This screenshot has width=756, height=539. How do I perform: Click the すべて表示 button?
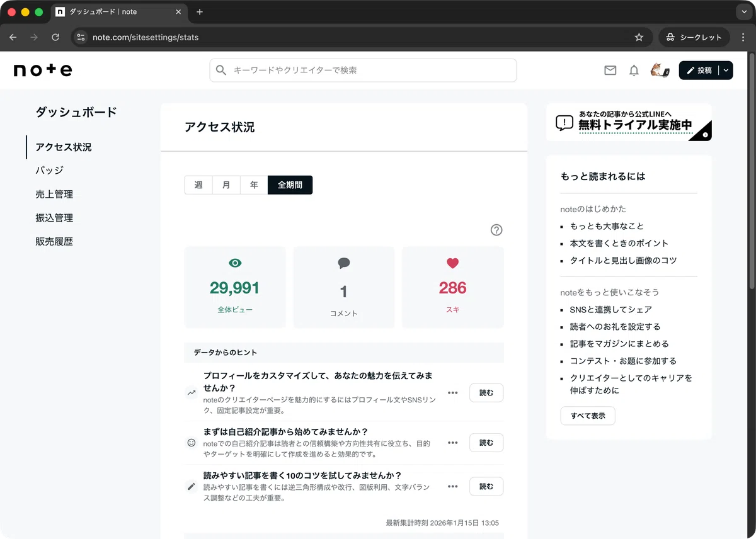(x=588, y=416)
